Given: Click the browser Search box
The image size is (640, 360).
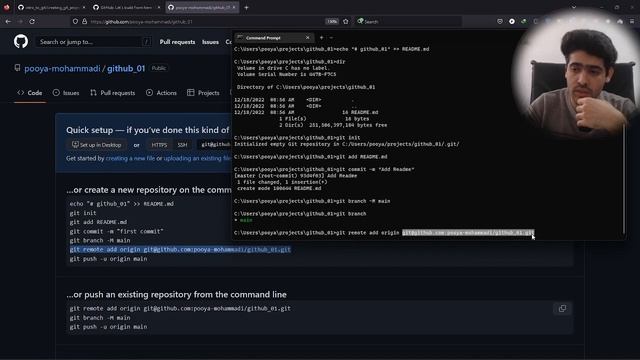Looking at the screenshot, I should click(x=408, y=21).
